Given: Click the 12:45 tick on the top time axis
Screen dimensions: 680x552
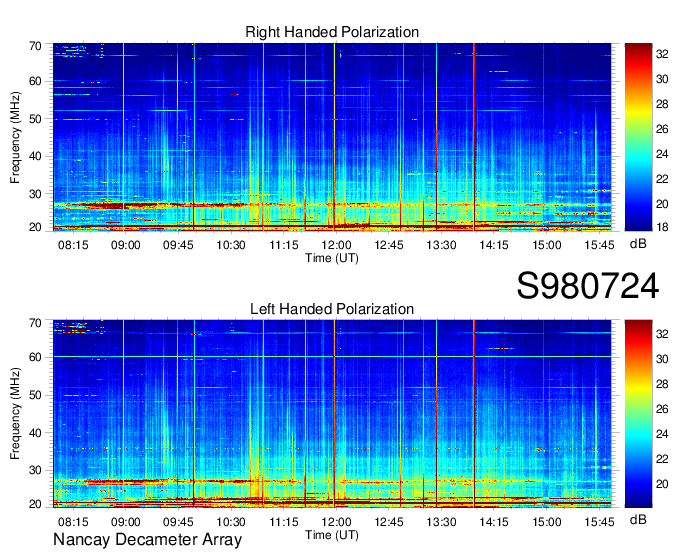Looking at the screenshot, I should click(x=389, y=245).
